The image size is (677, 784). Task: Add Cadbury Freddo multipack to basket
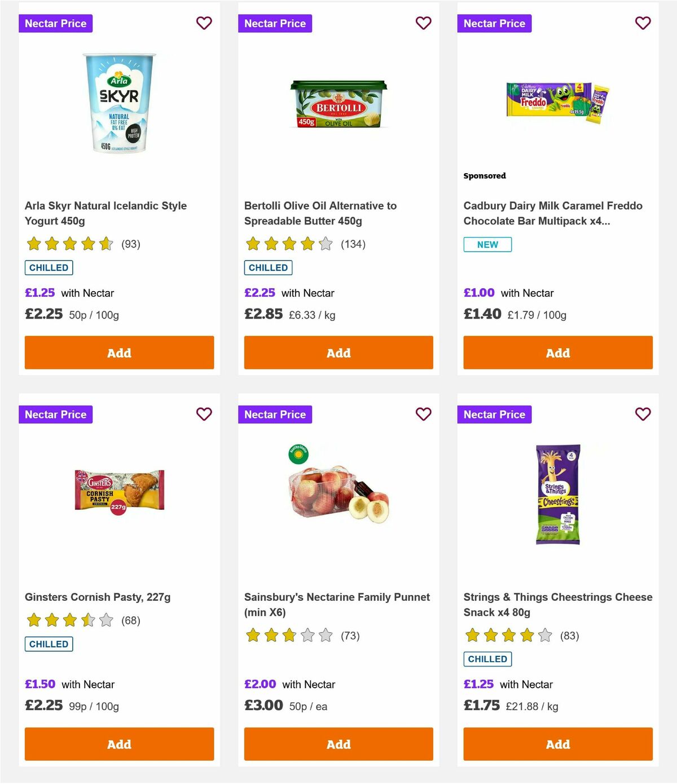point(557,353)
